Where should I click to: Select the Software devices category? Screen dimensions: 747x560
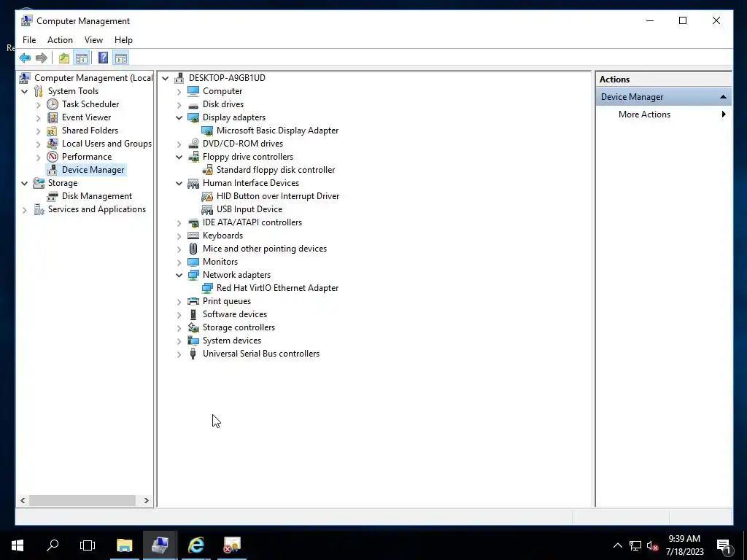(235, 314)
